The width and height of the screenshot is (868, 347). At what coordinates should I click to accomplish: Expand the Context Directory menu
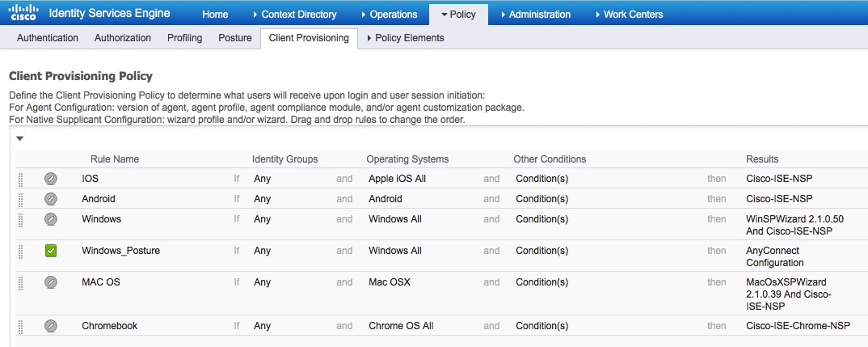(294, 15)
